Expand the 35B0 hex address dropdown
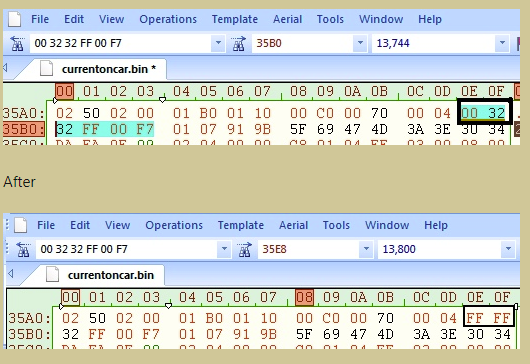The image size is (530, 364). point(360,43)
